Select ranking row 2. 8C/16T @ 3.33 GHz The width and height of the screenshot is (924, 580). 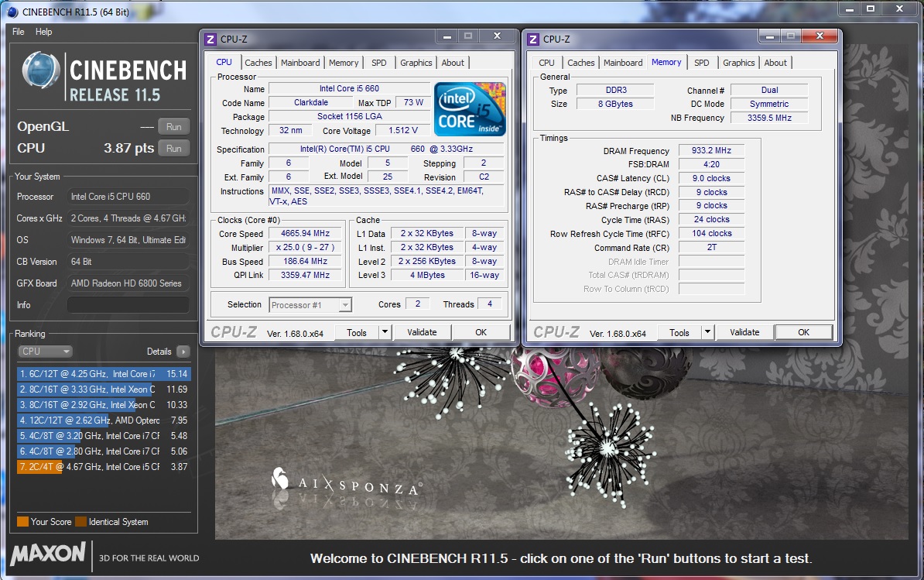coord(104,389)
